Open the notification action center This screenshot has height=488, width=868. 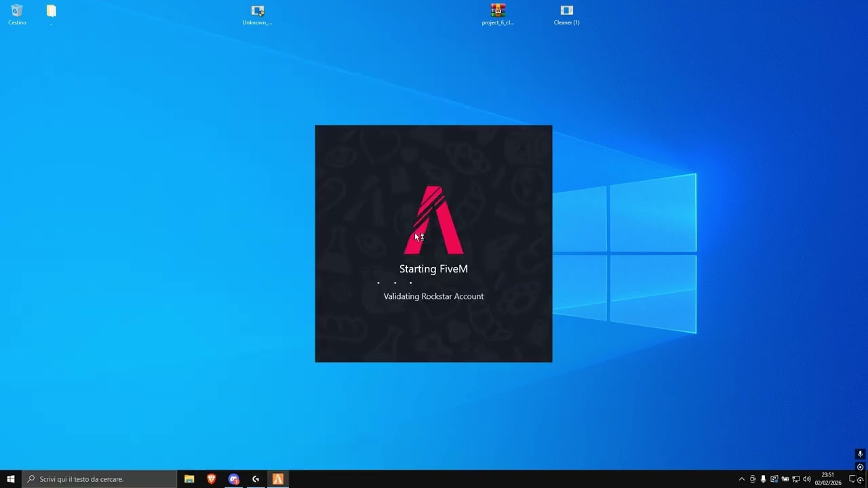tap(852, 479)
